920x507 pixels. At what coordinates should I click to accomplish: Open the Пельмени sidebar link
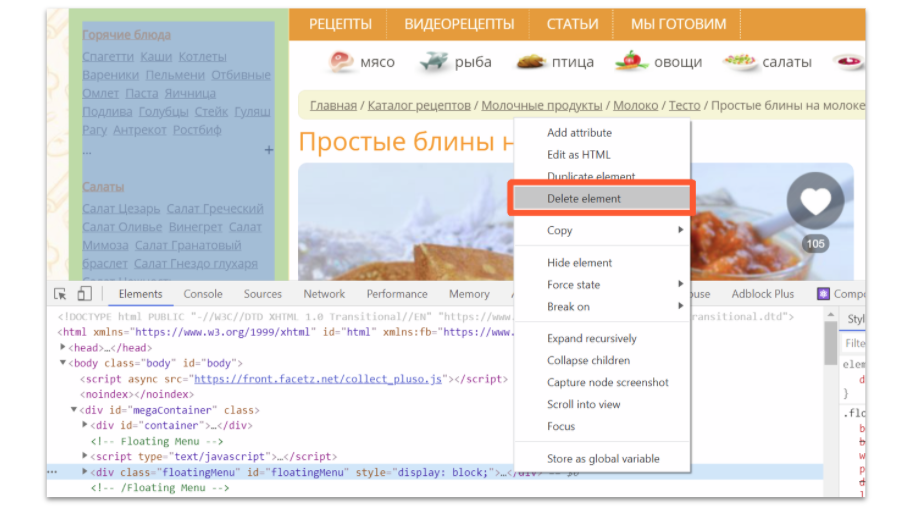175,75
